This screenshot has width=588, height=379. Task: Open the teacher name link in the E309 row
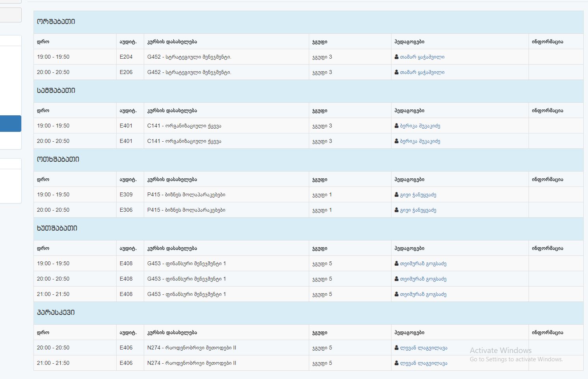point(418,195)
